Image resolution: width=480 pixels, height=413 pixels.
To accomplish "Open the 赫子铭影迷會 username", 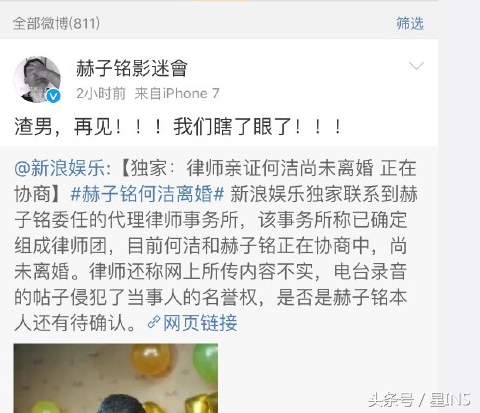I will [132, 68].
